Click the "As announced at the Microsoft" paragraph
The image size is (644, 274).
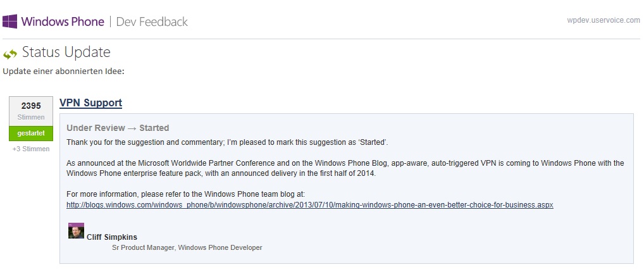coord(345,168)
